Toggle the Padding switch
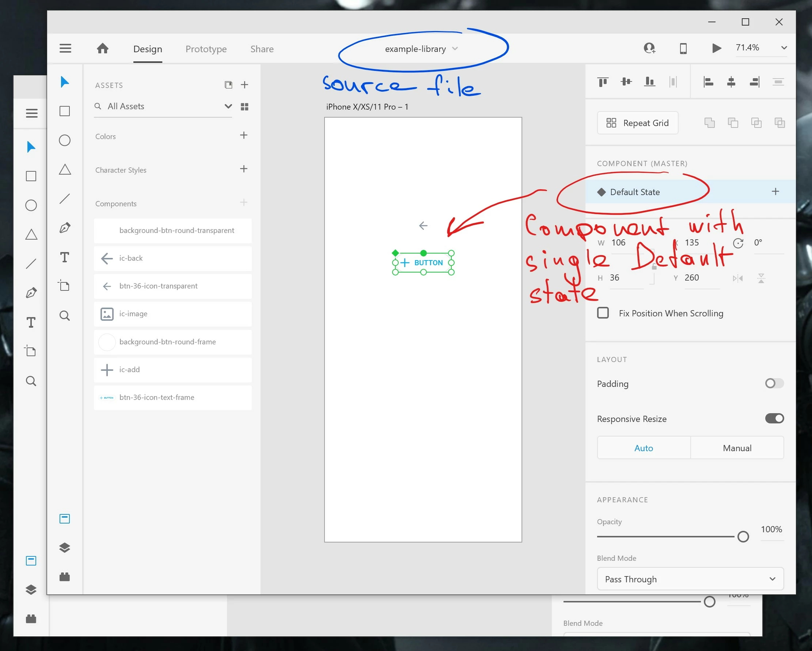Image resolution: width=812 pixels, height=651 pixels. 774,383
